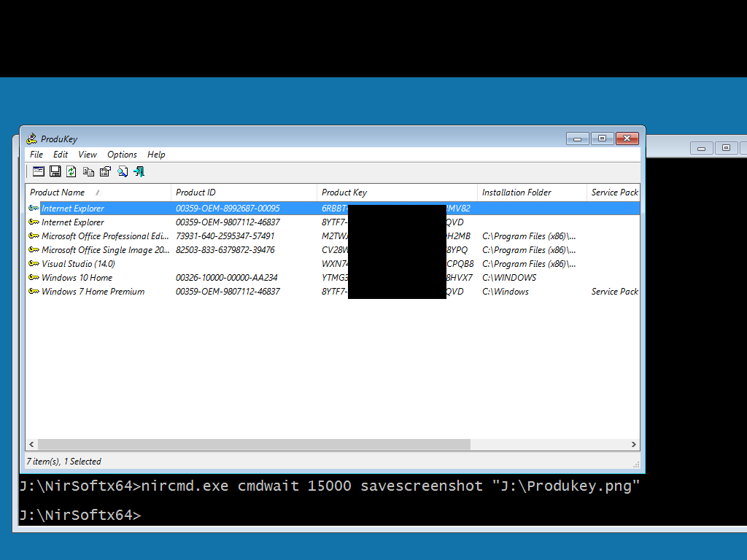
Task: Sort by the Product ID column header
Action: 196,192
